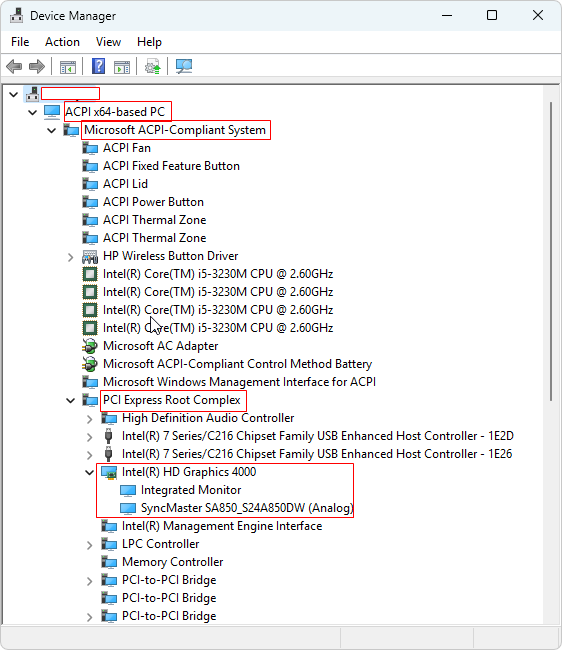Viewport: 562px width, 650px height.
Task: Select the SyncMaster SA850_S24A850DW (Analog) monitor
Action: [x=247, y=508]
